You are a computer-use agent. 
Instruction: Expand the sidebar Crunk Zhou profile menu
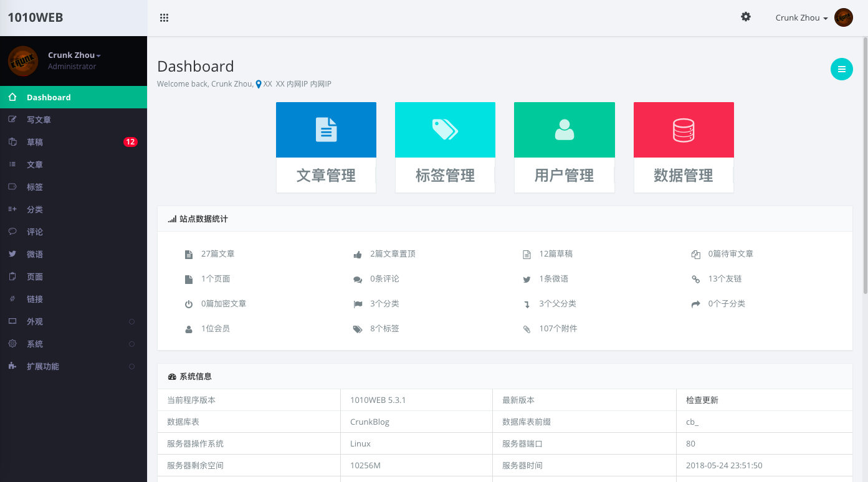click(x=74, y=55)
